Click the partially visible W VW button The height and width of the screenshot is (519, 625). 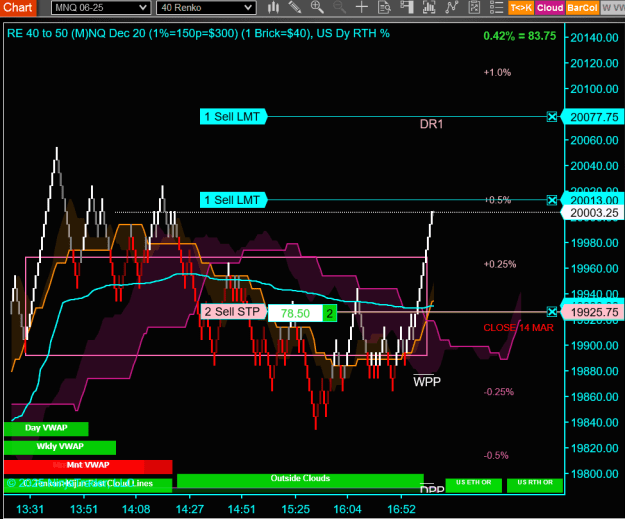613,8
